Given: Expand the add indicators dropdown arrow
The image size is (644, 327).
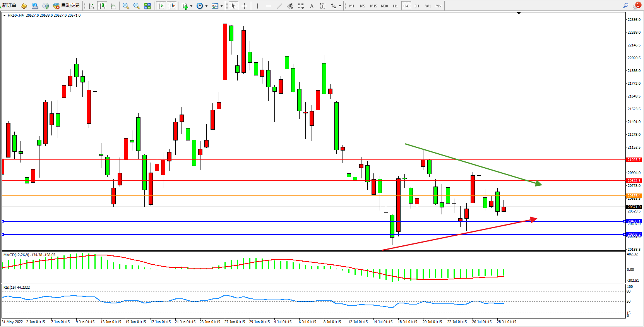Looking at the screenshot, I should [x=191, y=6].
